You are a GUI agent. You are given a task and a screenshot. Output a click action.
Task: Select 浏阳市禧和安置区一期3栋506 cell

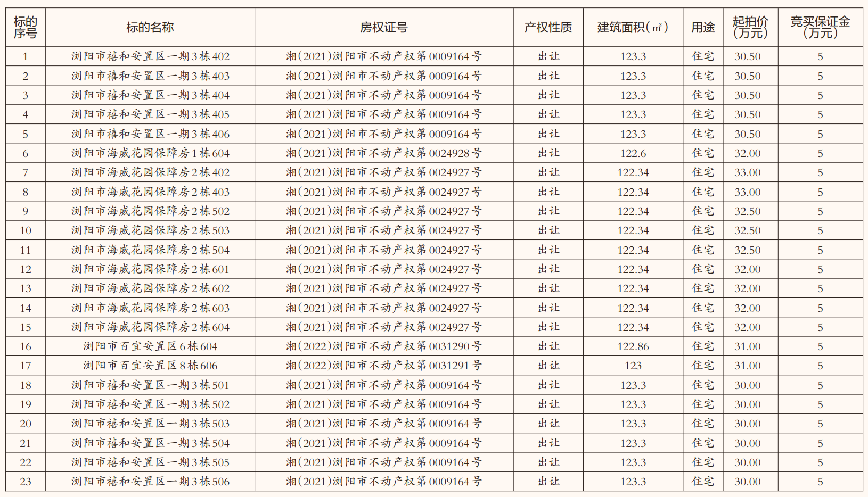tap(150, 482)
